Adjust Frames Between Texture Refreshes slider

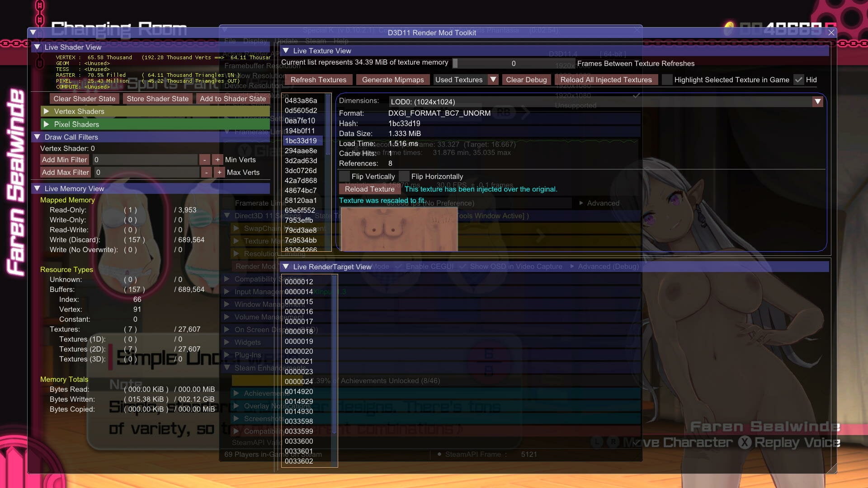tap(513, 63)
